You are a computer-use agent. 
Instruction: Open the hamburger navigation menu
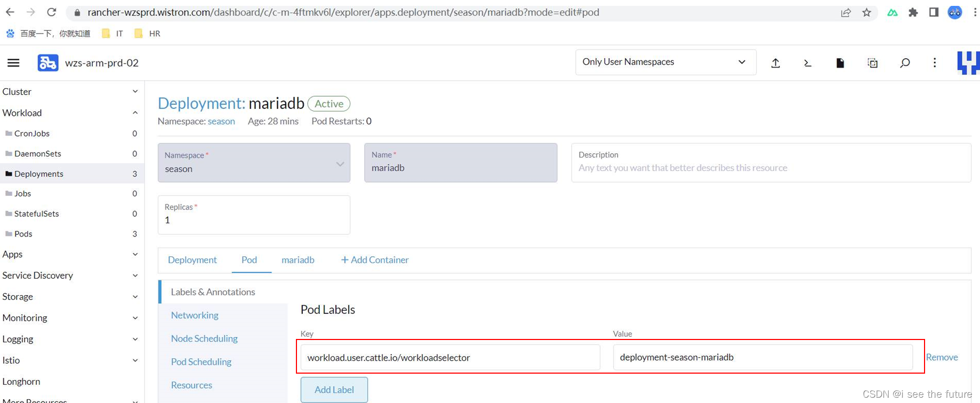point(13,63)
